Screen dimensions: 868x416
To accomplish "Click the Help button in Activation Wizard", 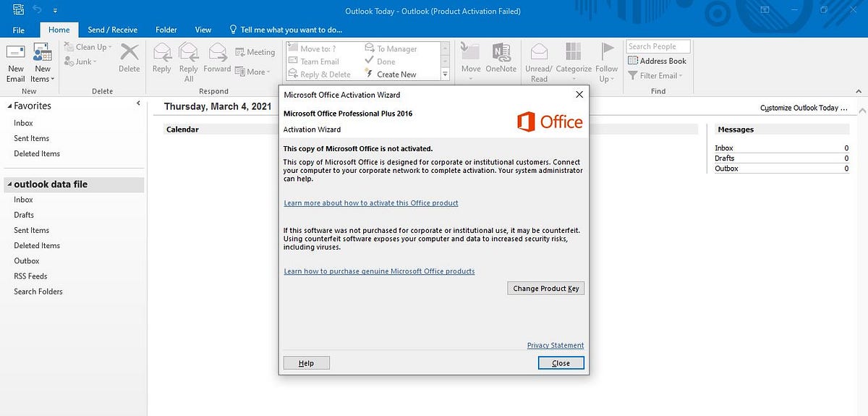I will coord(307,363).
